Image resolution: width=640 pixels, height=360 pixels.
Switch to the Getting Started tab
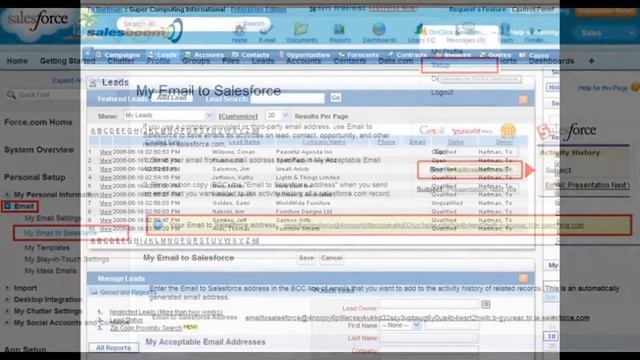(x=67, y=61)
